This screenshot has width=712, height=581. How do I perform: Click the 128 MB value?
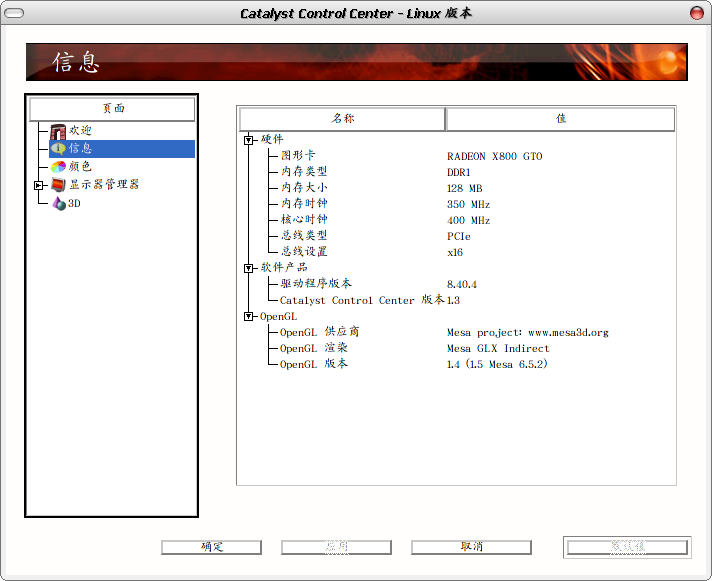click(x=465, y=188)
